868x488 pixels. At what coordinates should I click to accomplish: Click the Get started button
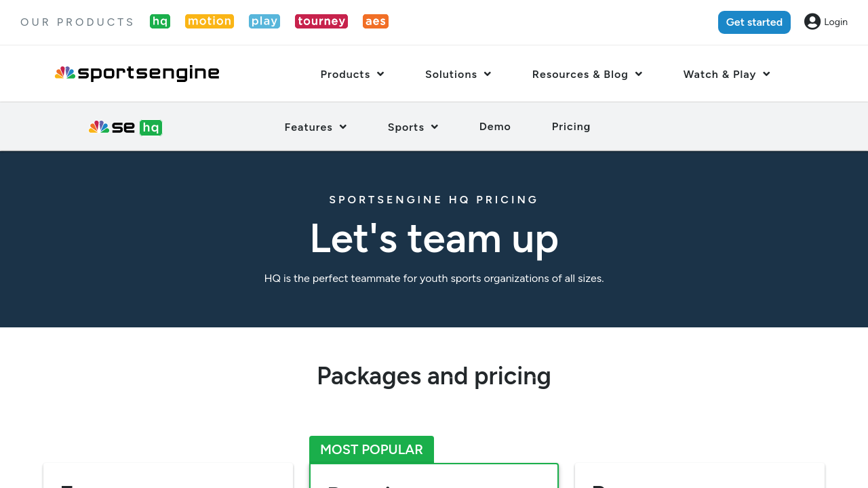pos(754,22)
